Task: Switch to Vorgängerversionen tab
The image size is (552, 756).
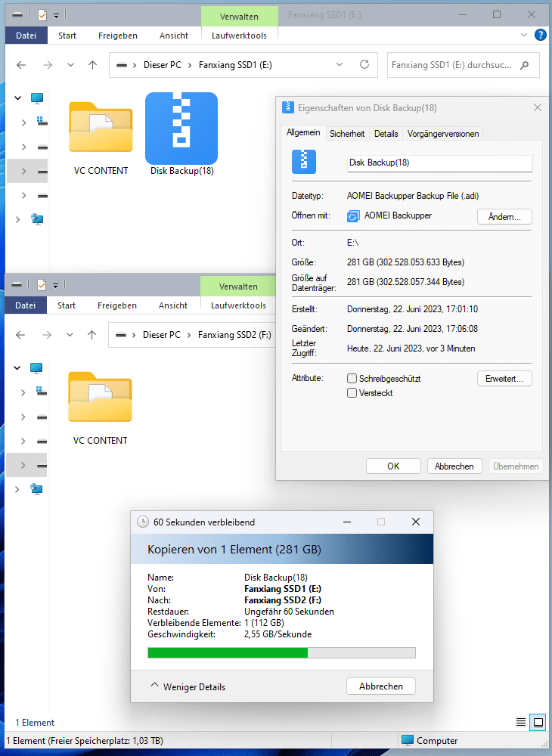Action: [x=443, y=134]
